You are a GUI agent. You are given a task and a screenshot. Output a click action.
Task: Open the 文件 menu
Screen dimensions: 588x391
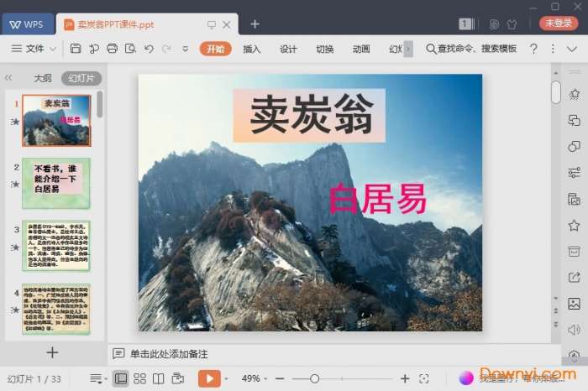click(28, 49)
